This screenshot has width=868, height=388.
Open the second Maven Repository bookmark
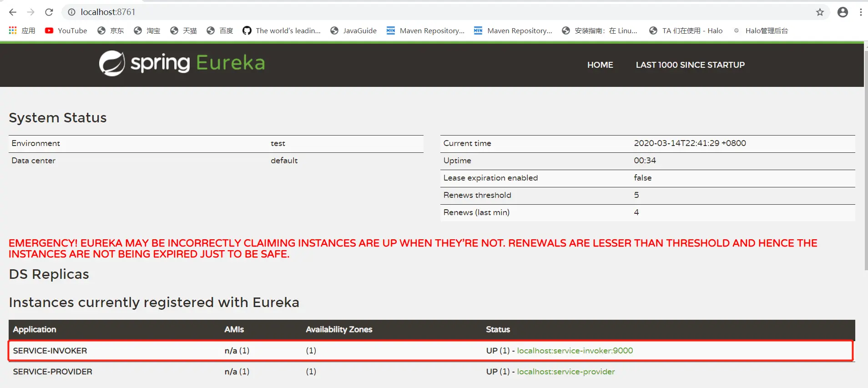pyautogui.click(x=513, y=30)
